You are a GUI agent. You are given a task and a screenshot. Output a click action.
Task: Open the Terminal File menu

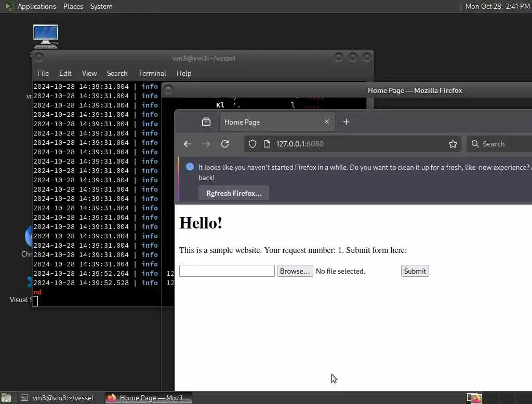pos(43,73)
